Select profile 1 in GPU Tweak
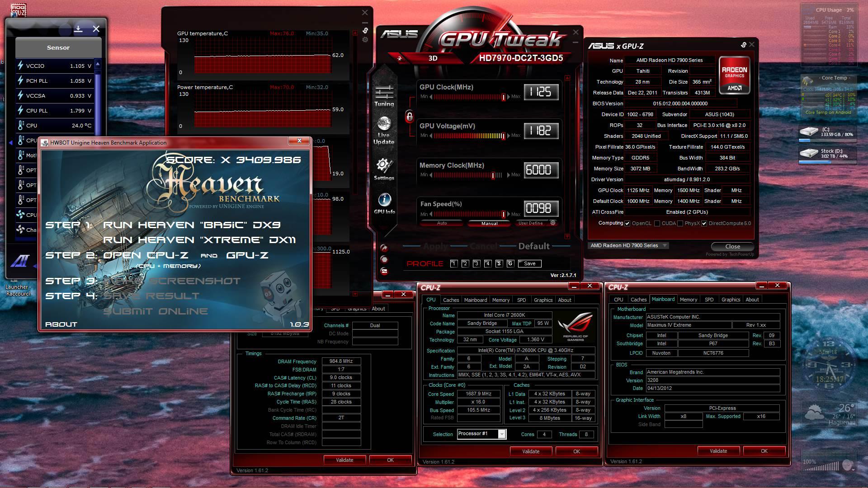This screenshot has width=868, height=488. tap(454, 263)
